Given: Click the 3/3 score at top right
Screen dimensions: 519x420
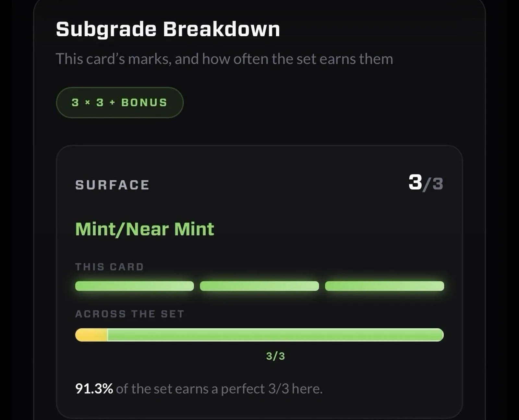Looking at the screenshot, I should [426, 183].
